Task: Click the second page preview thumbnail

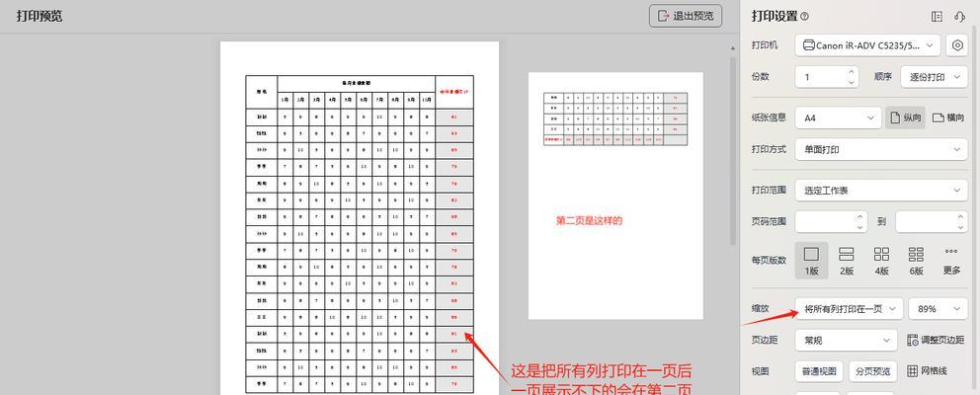Action: tap(615, 196)
